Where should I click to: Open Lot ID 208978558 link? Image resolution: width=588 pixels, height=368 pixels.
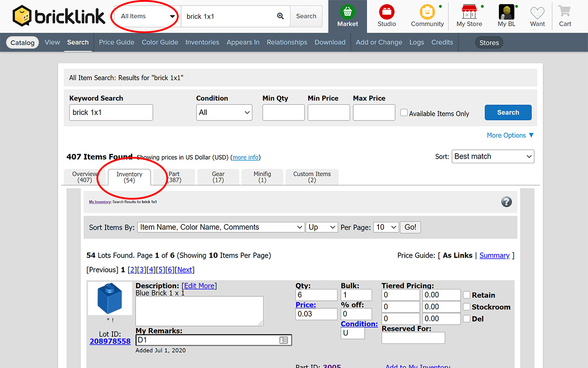coord(110,341)
